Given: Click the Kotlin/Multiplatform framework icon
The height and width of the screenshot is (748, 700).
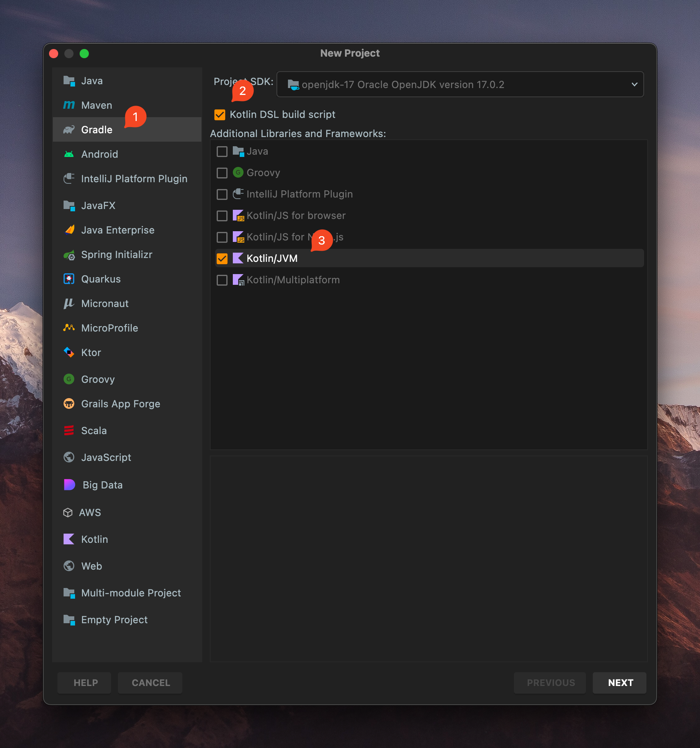Looking at the screenshot, I should click(238, 280).
